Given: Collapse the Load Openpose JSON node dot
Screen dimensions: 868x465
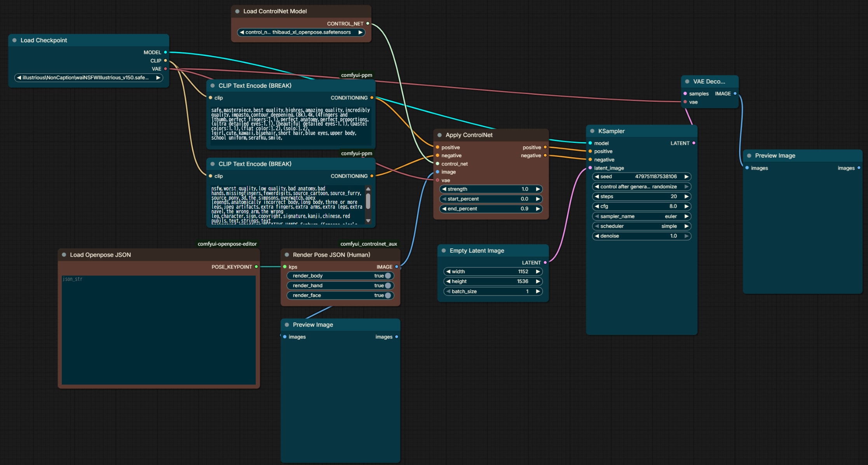Looking at the screenshot, I should click(x=64, y=255).
